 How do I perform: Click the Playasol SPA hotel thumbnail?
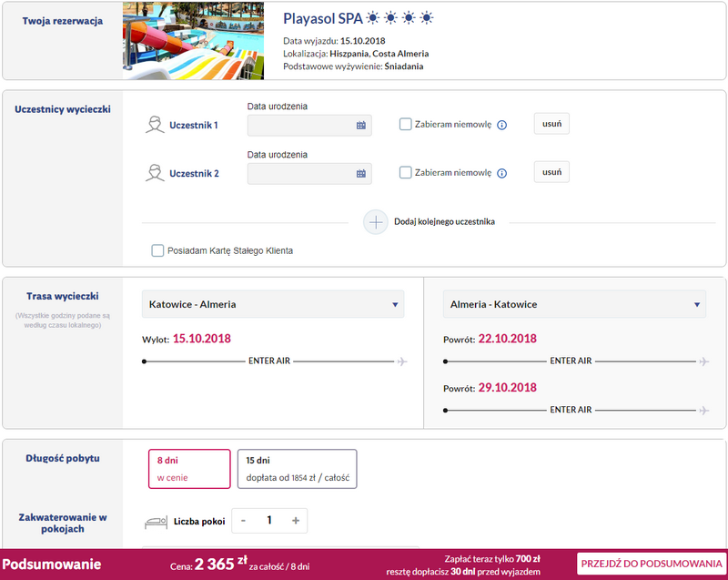coord(193,41)
